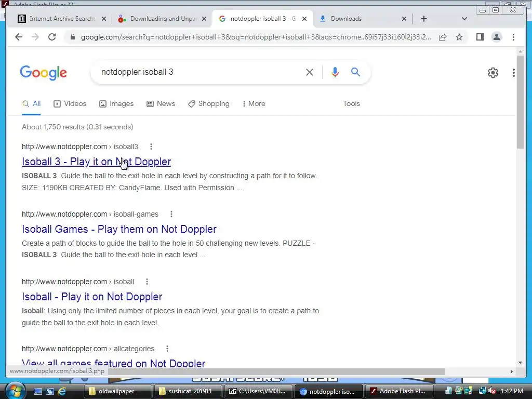Viewport: 532px width, 399px height.
Task: Click the forward navigation arrow
Action: click(35, 37)
